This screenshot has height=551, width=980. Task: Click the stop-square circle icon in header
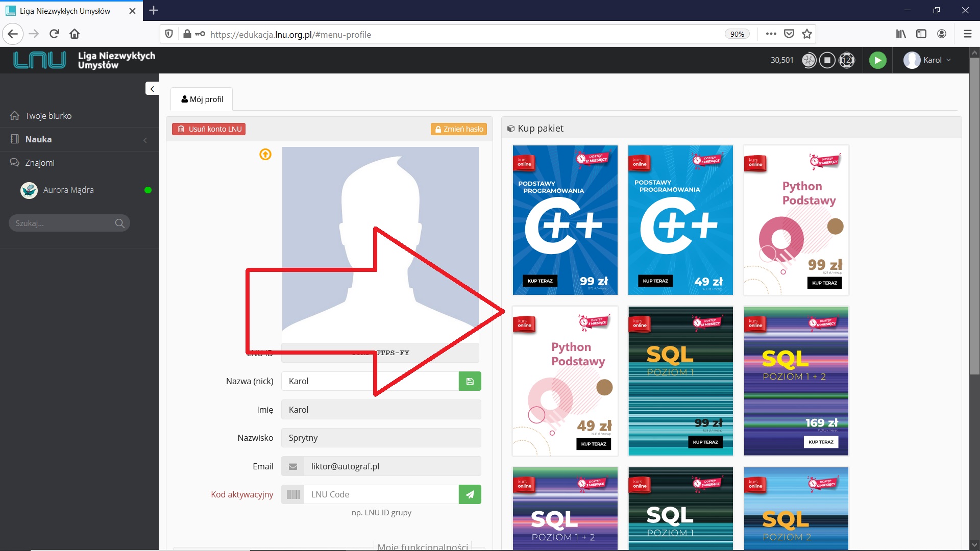[827, 60]
